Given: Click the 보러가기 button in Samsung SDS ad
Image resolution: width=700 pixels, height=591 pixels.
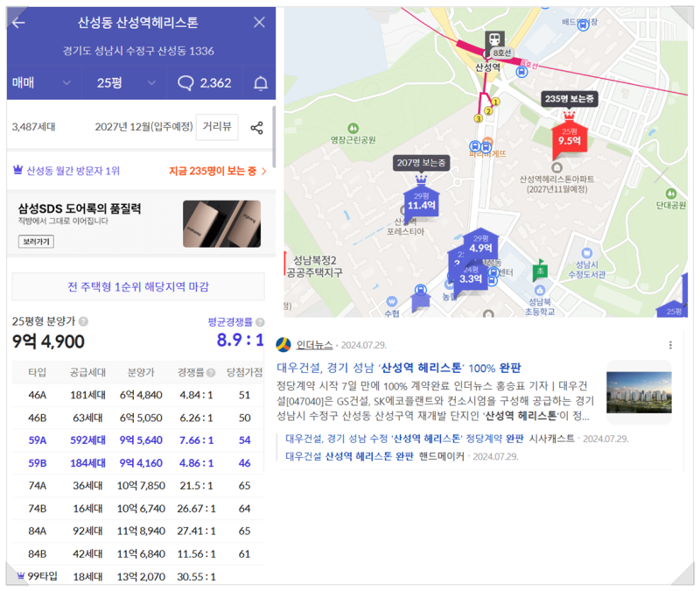Looking at the screenshot, I should pos(36,242).
